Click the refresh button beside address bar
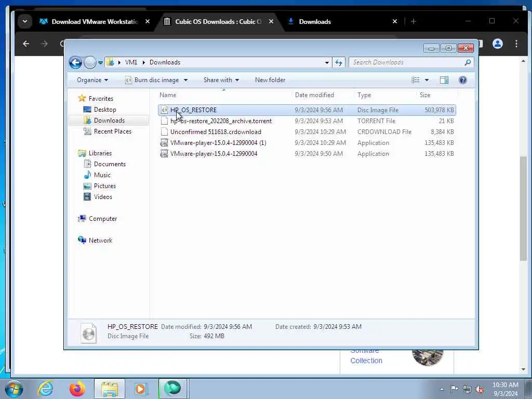532x399 pixels. (339, 62)
